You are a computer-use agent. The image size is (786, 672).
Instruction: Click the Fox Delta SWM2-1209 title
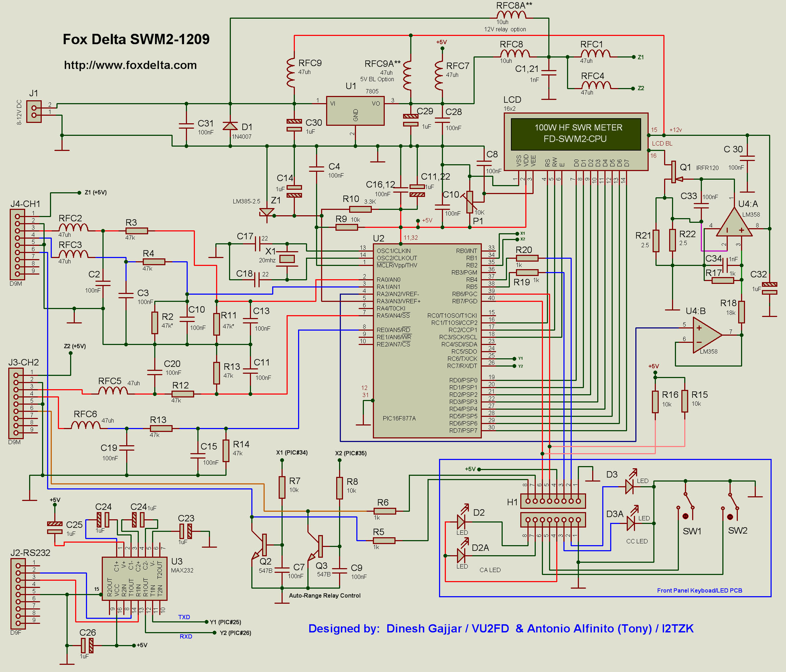136,39
